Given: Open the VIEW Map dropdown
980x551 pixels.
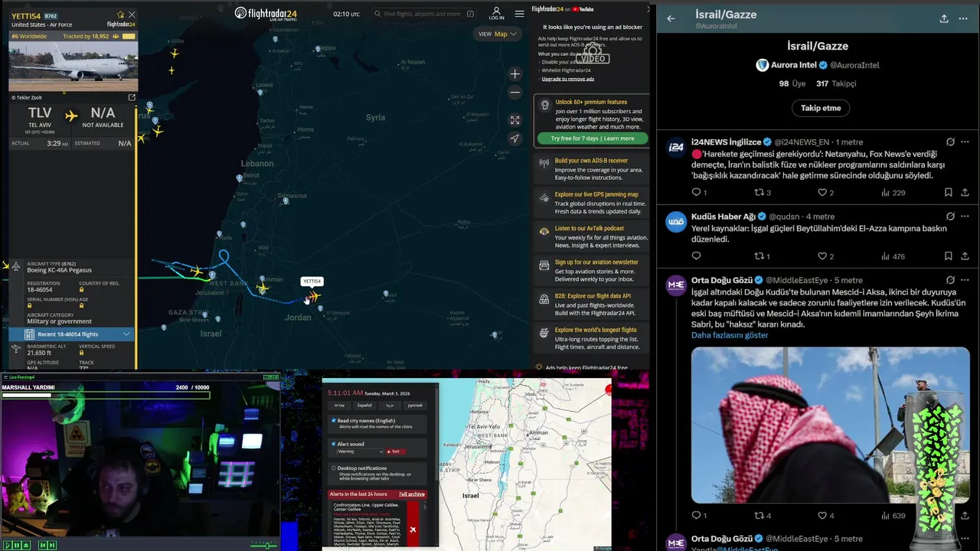Looking at the screenshot, I should click(498, 34).
